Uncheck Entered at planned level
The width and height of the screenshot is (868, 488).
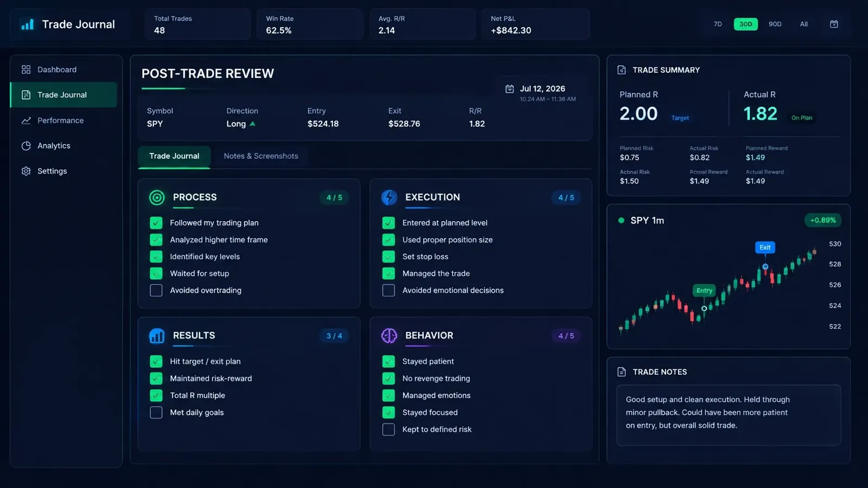tap(388, 223)
